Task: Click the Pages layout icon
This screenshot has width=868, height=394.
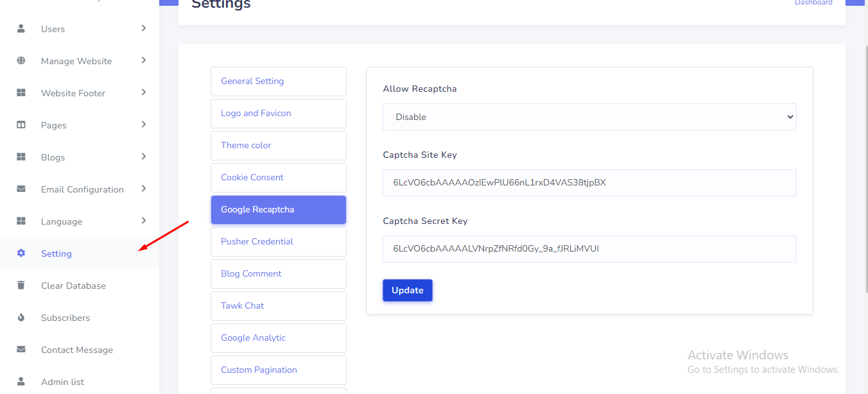Action: [x=21, y=125]
